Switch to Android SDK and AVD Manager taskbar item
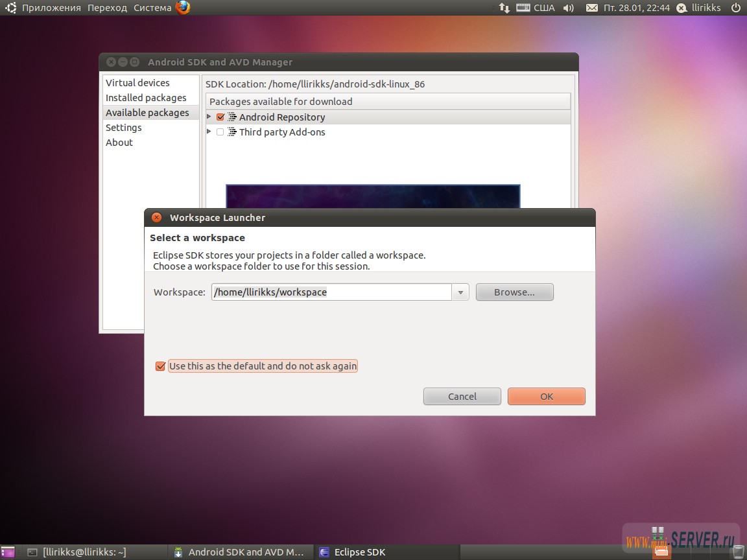The width and height of the screenshot is (747, 560). pyautogui.click(x=240, y=552)
